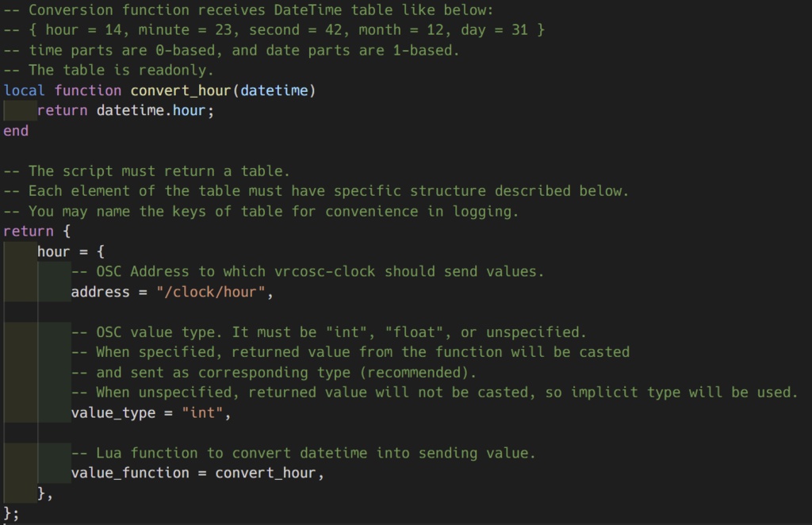Click the "int" string value
The width and height of the screenshot is (812, 525).
coord(202,412)
